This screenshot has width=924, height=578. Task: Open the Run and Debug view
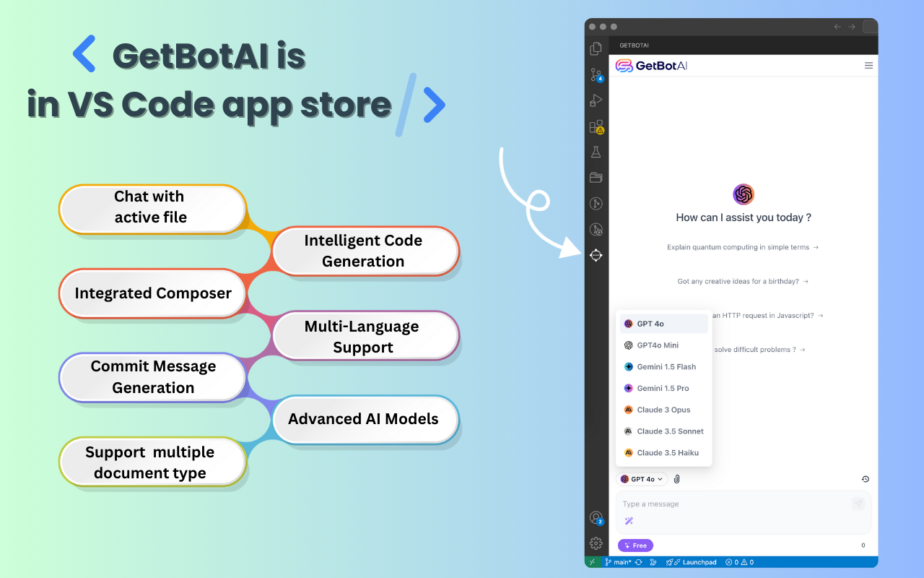[596, 100]
